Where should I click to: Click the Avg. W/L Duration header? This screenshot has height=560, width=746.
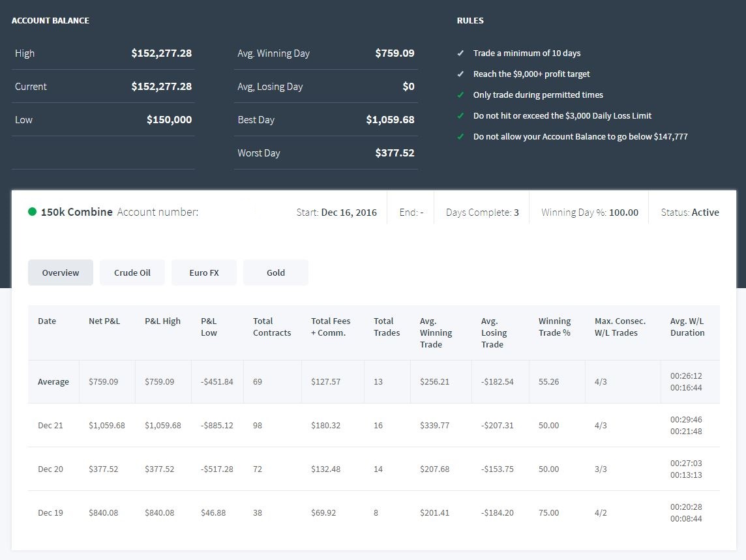point(687,327)
